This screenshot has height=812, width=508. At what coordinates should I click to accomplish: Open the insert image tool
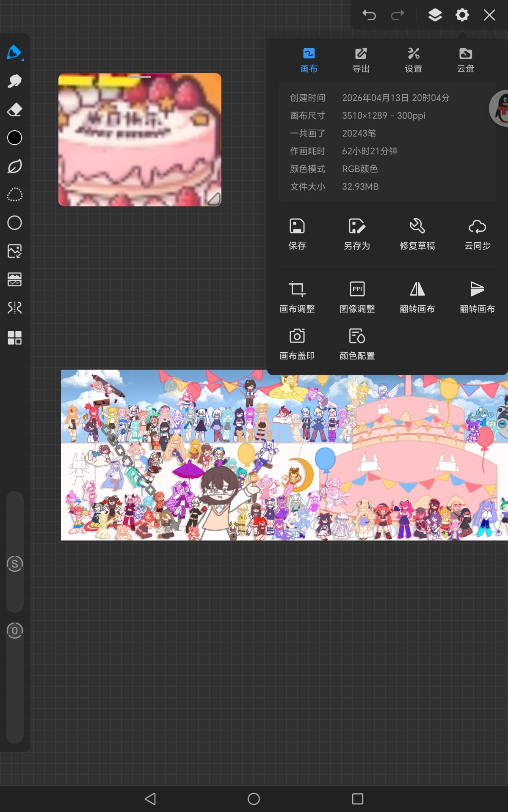pyautogui.click(x=14, y=251)
